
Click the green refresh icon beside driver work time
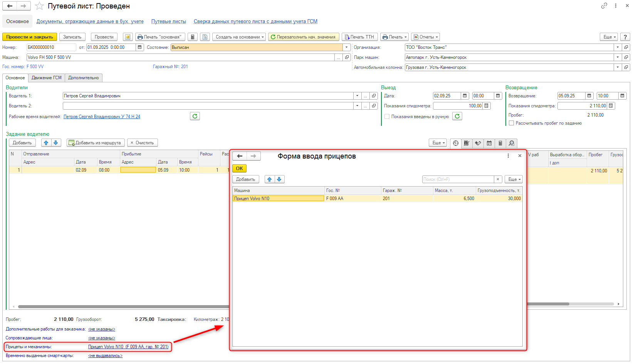tap(195, 116)
